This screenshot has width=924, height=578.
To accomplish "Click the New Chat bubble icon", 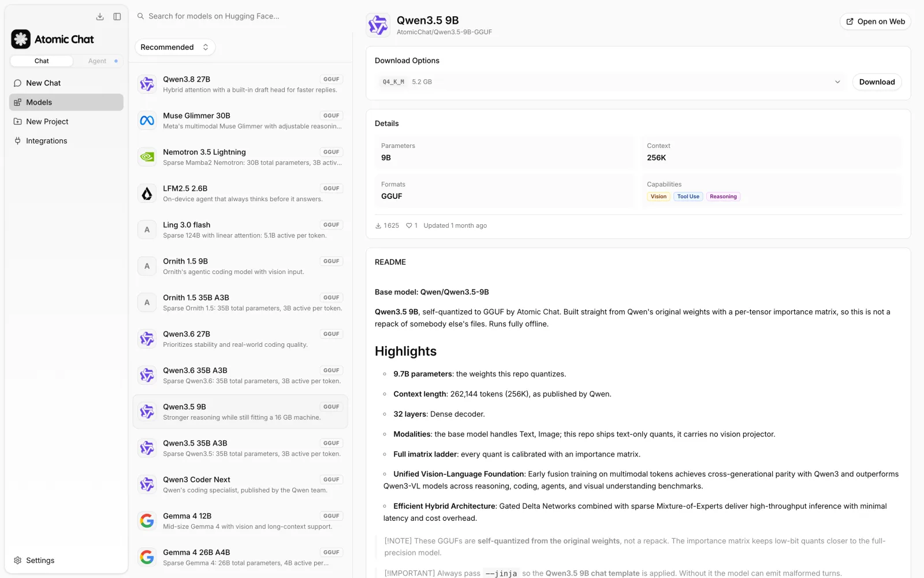I will (17, 83).
